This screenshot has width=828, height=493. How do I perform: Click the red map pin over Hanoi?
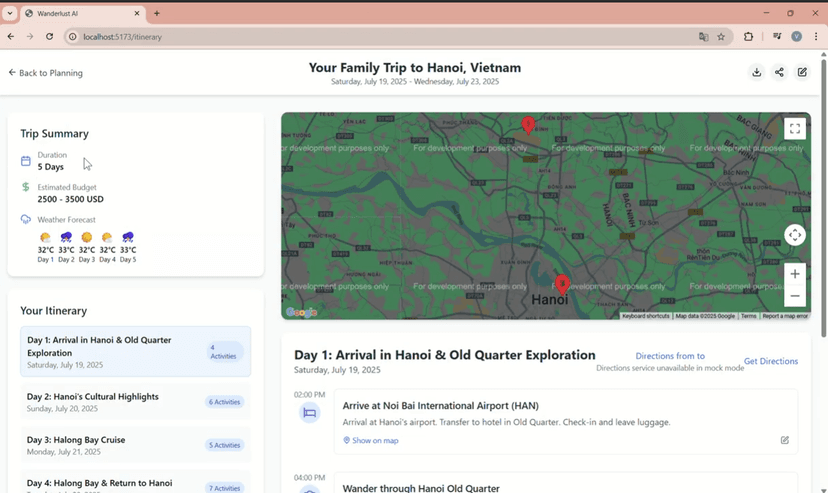tap(562, 284)
